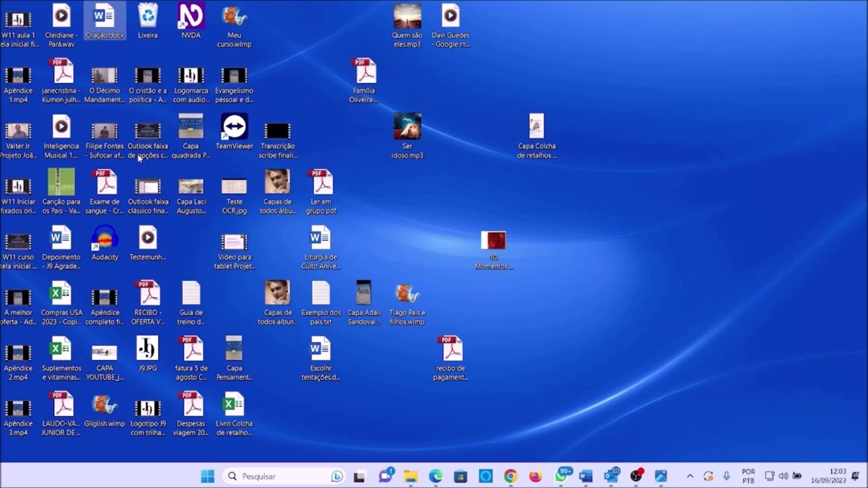Open the Gliglish.wlmp project file

coord(104,410)
